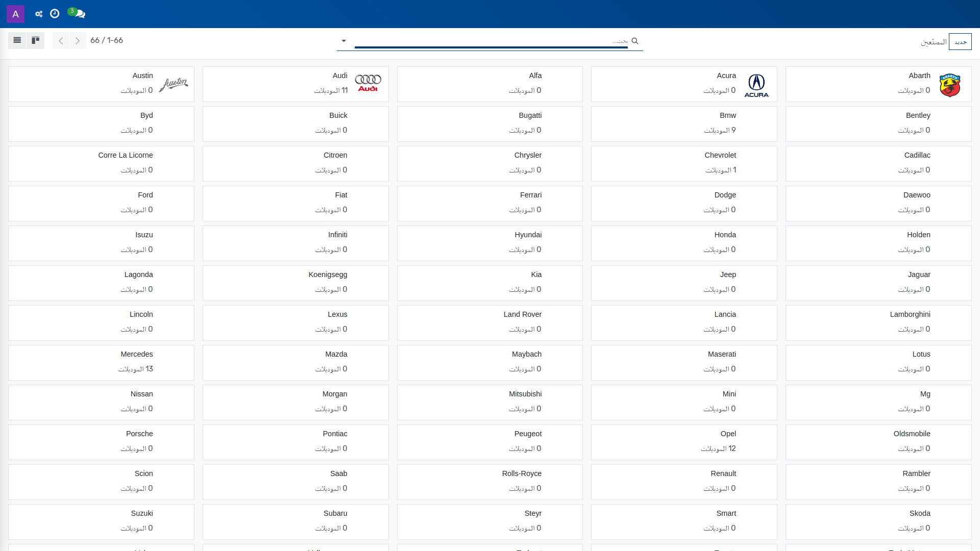Click the Jaguar brand card
Viewport: 980px width, 551px height.
pyautogui.click(x=878, y=283)
